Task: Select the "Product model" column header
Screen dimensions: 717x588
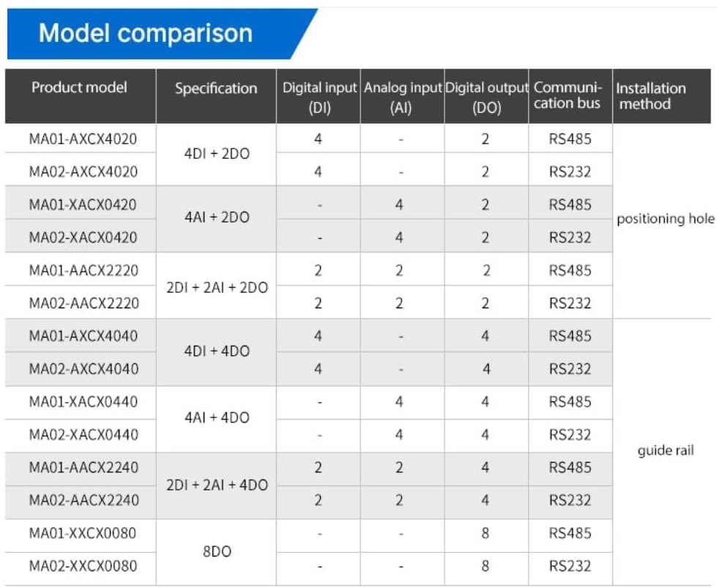Action: tap(79, 88)
